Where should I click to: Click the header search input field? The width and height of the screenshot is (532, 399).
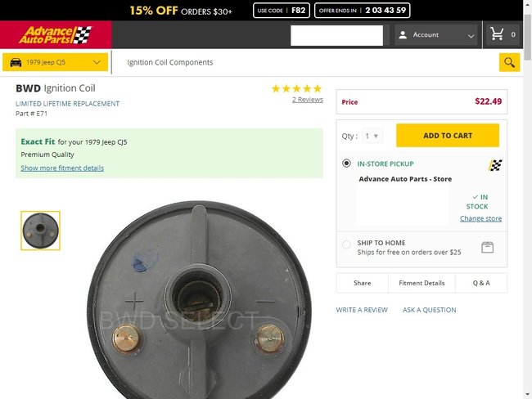pyautogui.click(x=336, y=35)
